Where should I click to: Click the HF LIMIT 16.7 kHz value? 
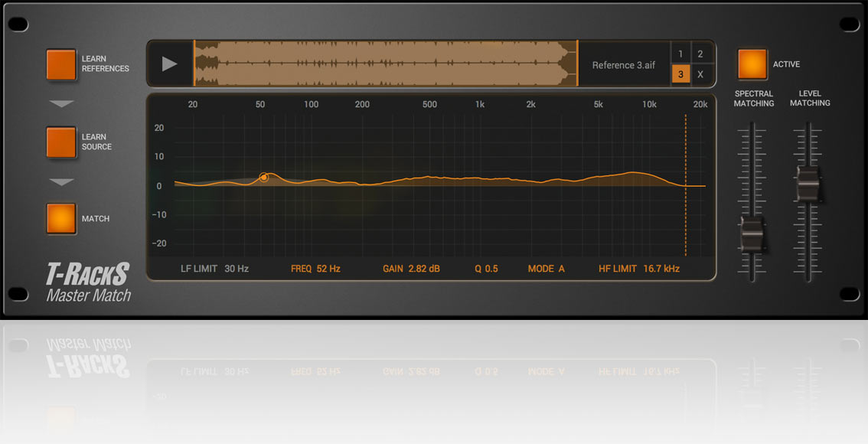point(639,269)
